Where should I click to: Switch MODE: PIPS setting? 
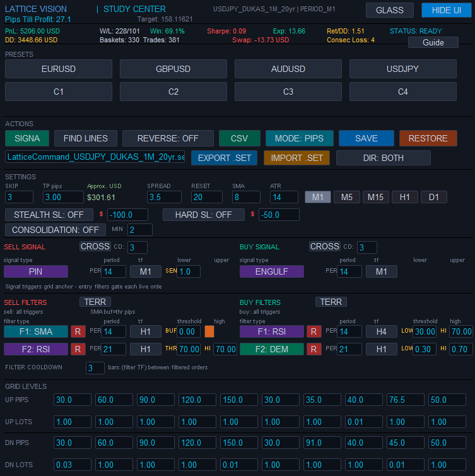(300, 138)
